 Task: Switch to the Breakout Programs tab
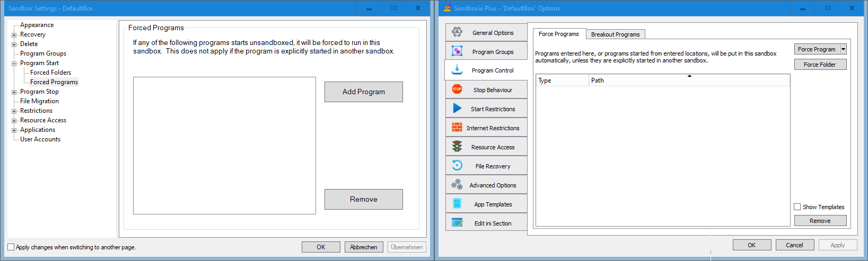click(x=615, y=34)
